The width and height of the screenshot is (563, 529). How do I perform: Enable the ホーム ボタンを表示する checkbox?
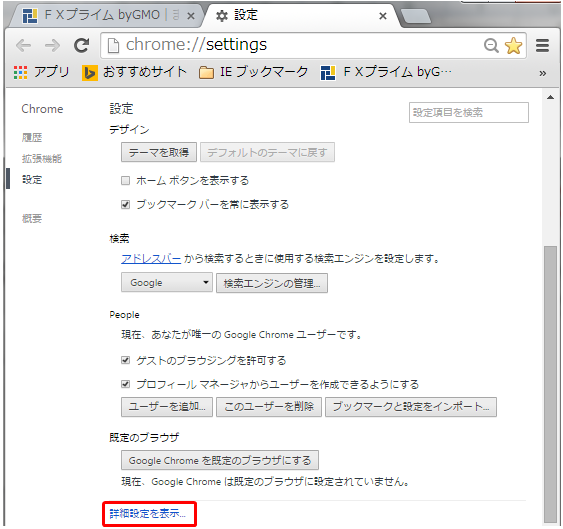click(x=125, y=180)
